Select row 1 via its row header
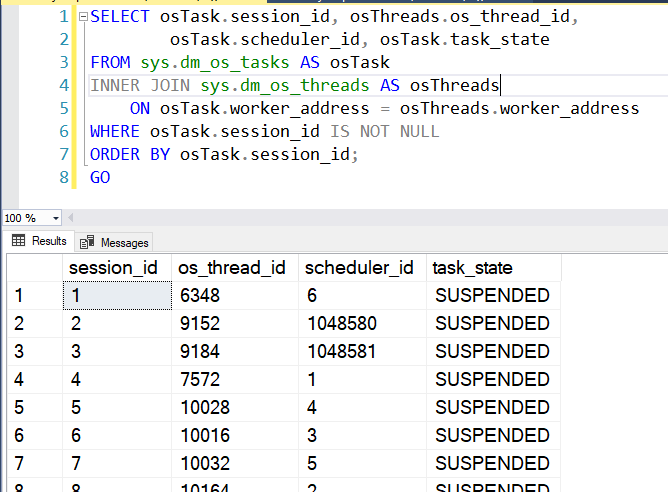This screenshot has height=492, width=668. (x=35, y=295)
